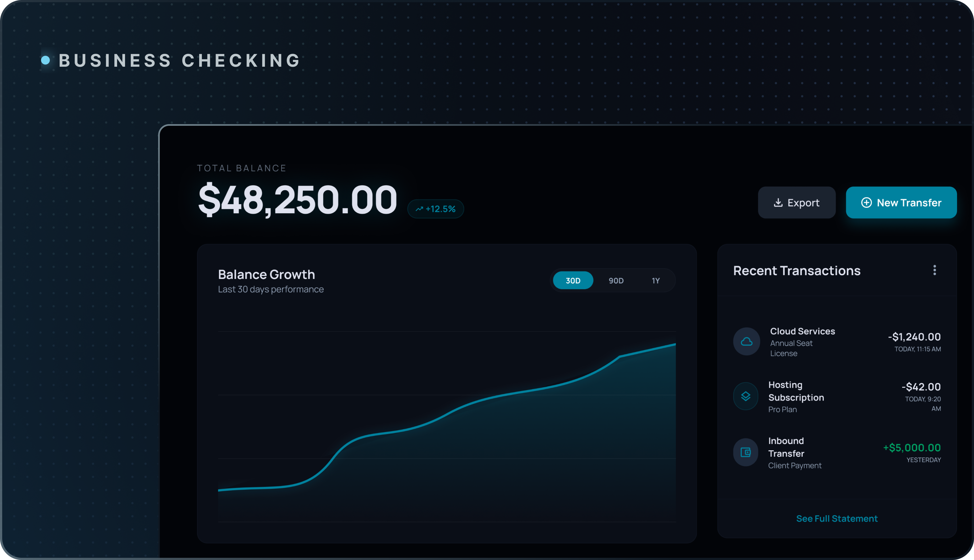Click the See Full Statement link
This screenshot has height=560, width=974.
coord(837,518)
